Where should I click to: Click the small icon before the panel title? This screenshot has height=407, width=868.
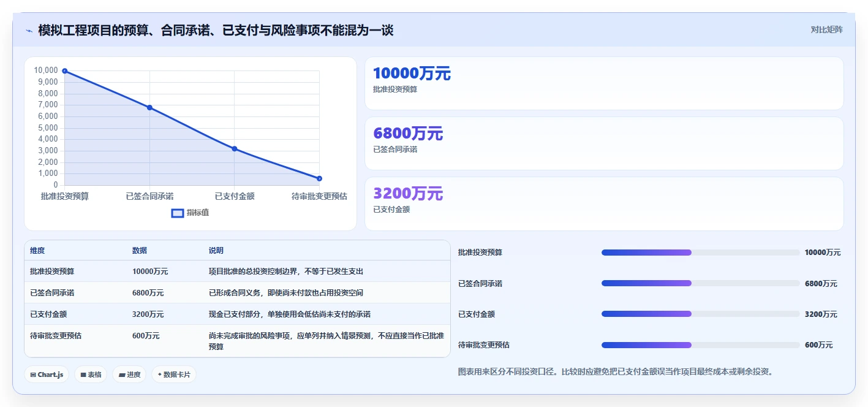(x=29, y=31)
